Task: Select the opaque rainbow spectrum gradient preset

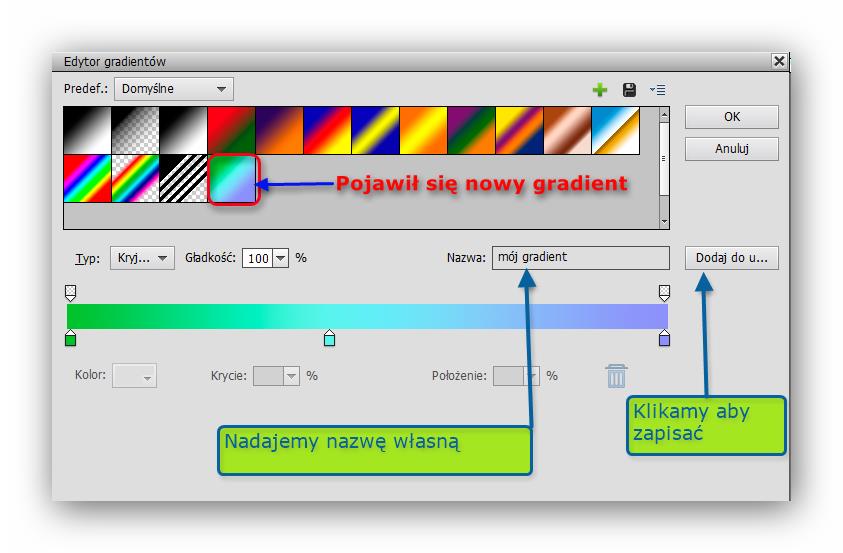Action: pyautogui.click(x=87, y=178)
